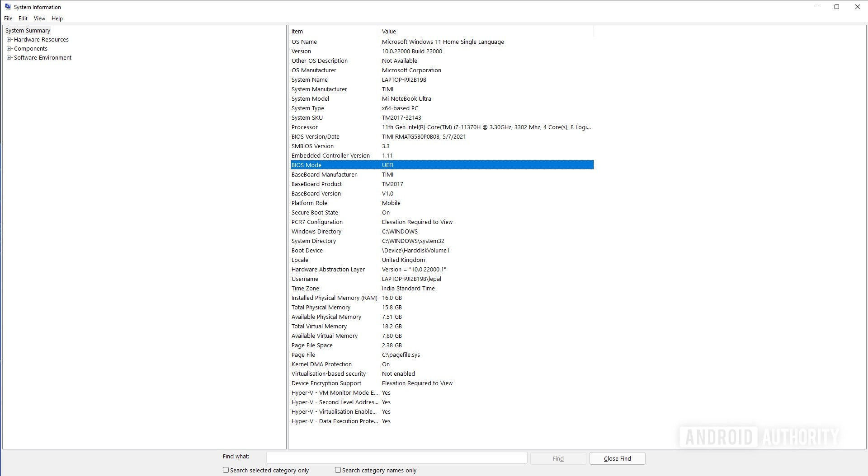
Task: Select the BaseBoard Product row
Action: 442,184
